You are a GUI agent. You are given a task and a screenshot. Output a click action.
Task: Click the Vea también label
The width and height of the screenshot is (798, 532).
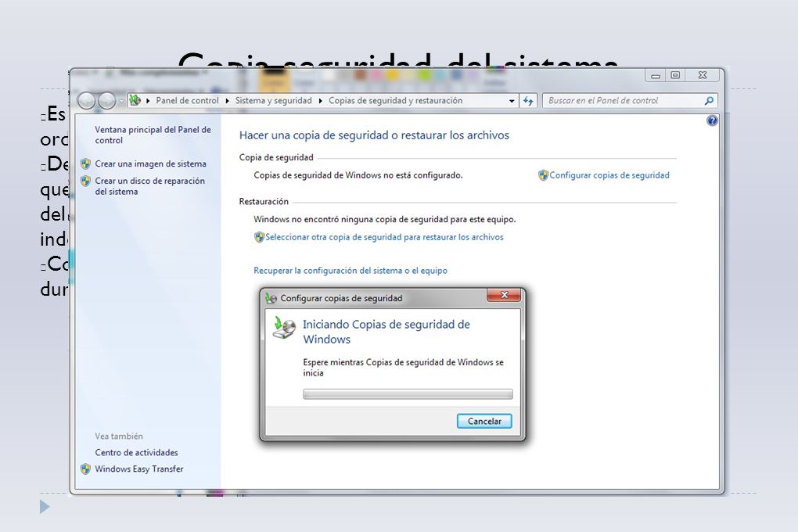(x=119, y=437)
